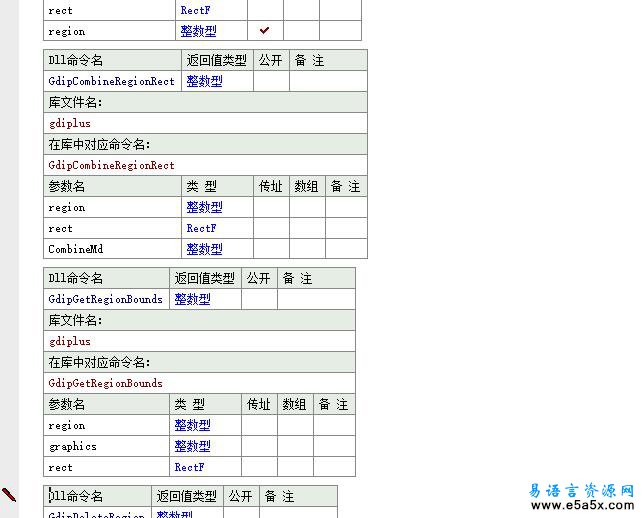Click 库文件名 header in GdipCombineRegionRect table
The height and width of the screenshot is (518, 643).
[205, 102]
